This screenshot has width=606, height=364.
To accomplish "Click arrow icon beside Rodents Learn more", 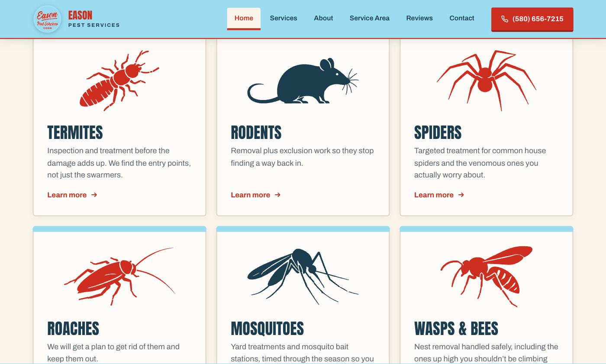I will point(278,195).
